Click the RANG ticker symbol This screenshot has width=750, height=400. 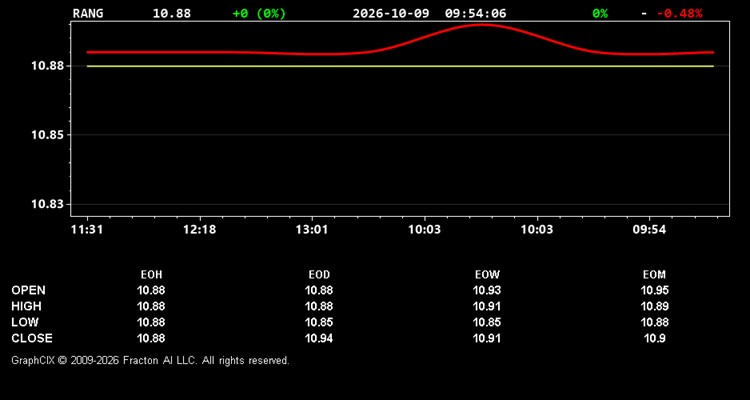click(x=88, y=13)
